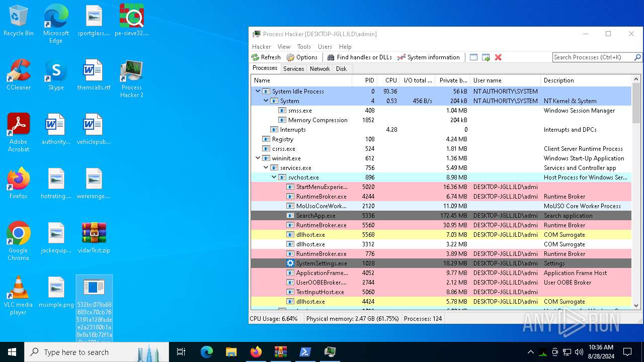Viewport: 644px width, 362px height.
Task: Sort by the User name column
Action: [505, 80]
